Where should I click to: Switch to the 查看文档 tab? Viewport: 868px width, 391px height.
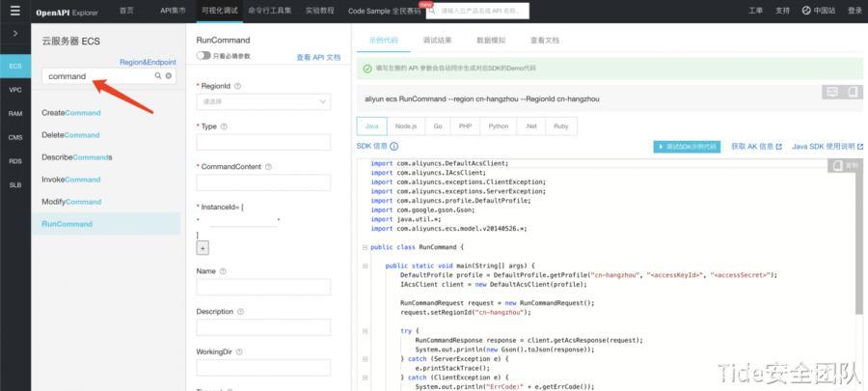click(545, 41)
